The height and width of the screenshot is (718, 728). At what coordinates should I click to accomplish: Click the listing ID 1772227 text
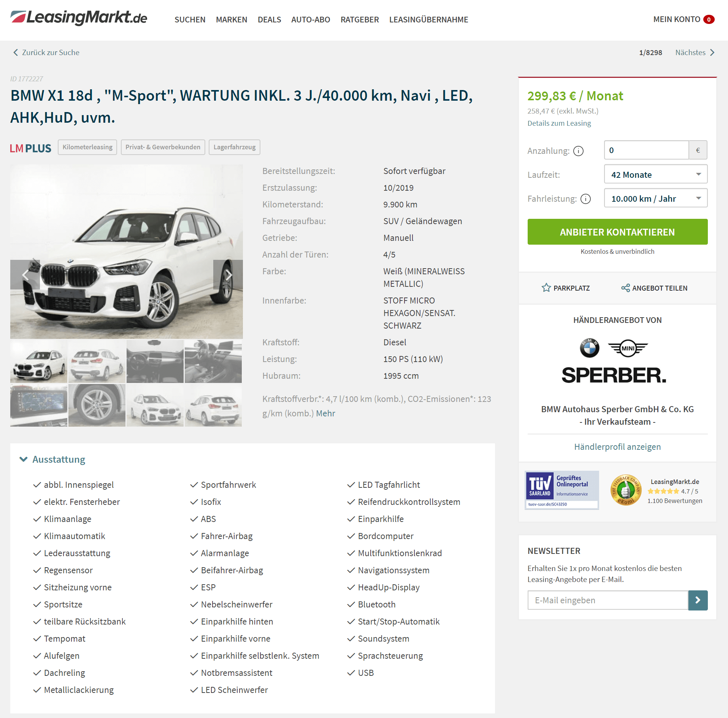[27, 79]
